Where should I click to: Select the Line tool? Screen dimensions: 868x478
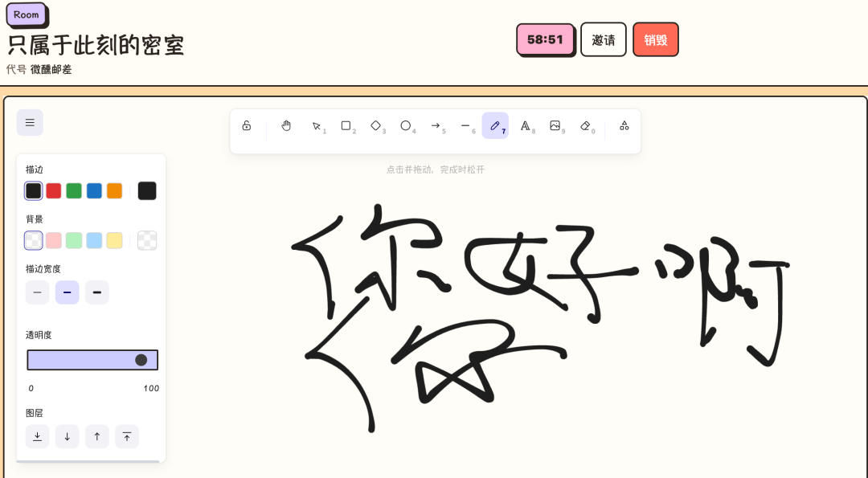coord(466,125)
